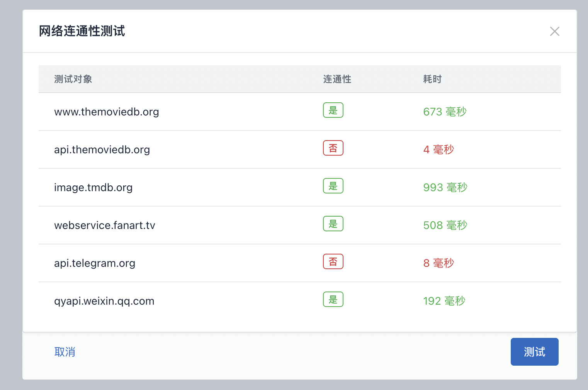This screenshot has height=390, width=588.
Task: Click the 否 badge for api.themoviedb.org
Action: pyautogui.click(x=333, y=148)
